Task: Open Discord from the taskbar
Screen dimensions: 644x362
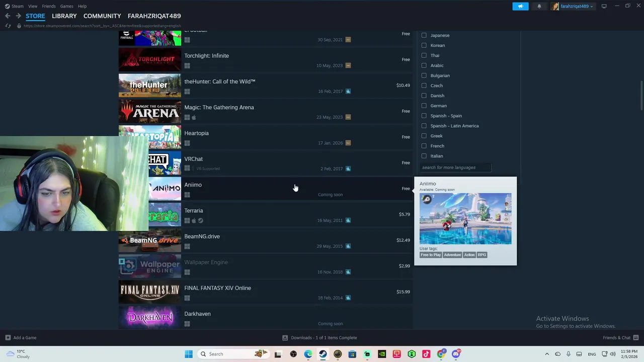Action: pos(456,354)
